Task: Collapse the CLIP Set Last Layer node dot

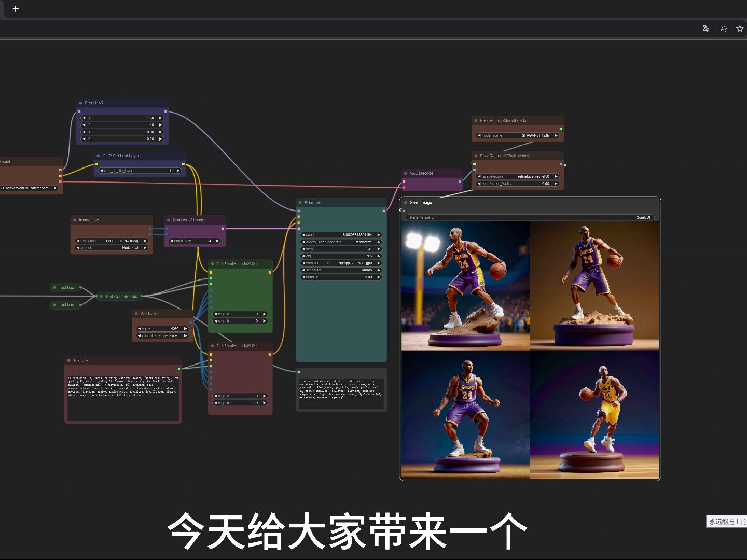Action: 98,156
